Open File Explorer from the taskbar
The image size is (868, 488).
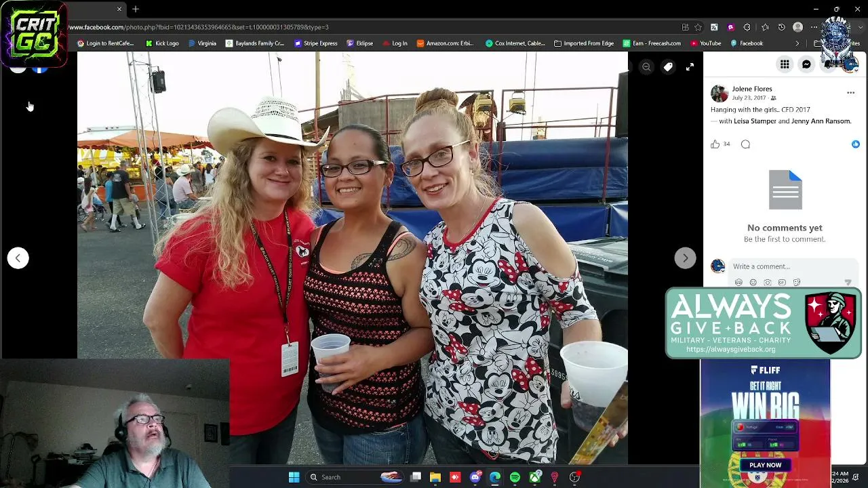point(435,477)
